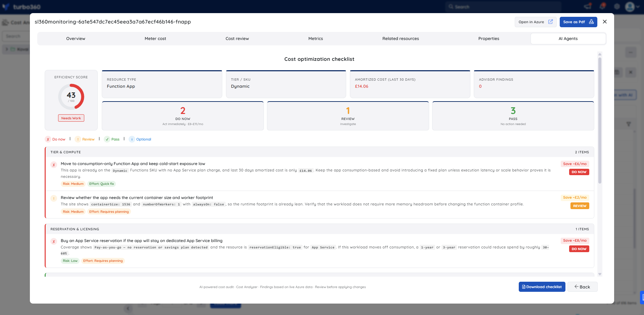Screen dimensions: 644x315
Task: Click the REVIEW summary card
Action: click(348, 116)
